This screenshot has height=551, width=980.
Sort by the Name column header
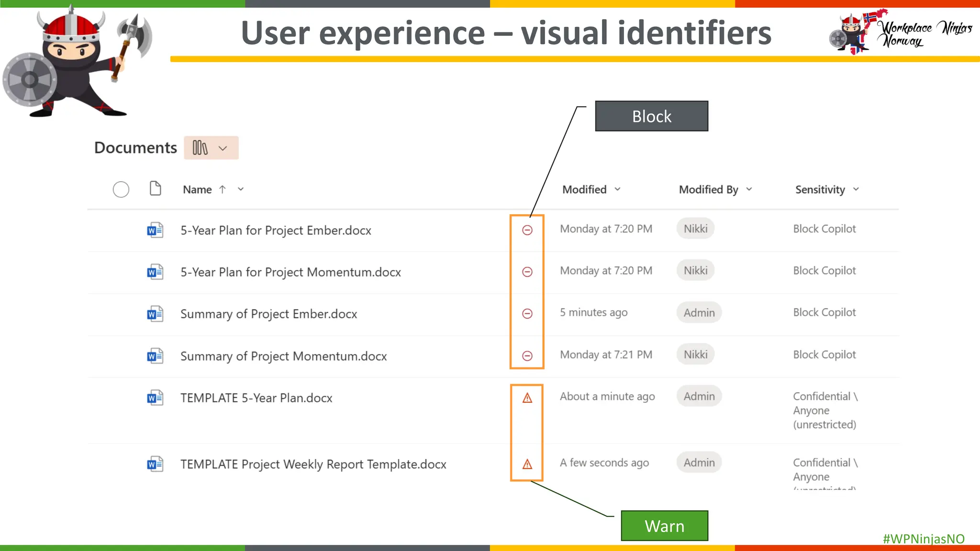pos(197,189)
